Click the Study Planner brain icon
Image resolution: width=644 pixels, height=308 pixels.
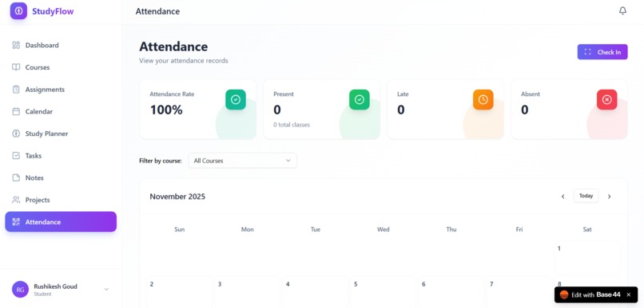click(x=16, y=134)
